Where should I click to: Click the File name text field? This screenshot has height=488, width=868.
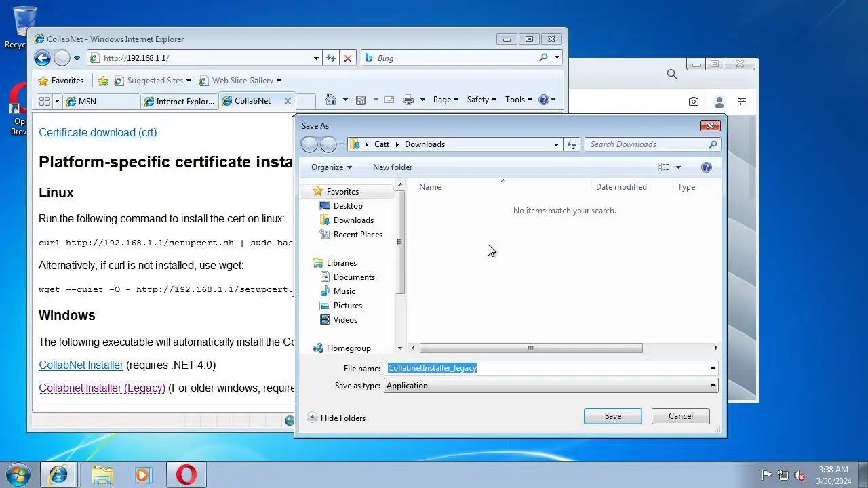click(x=551, y=368)
